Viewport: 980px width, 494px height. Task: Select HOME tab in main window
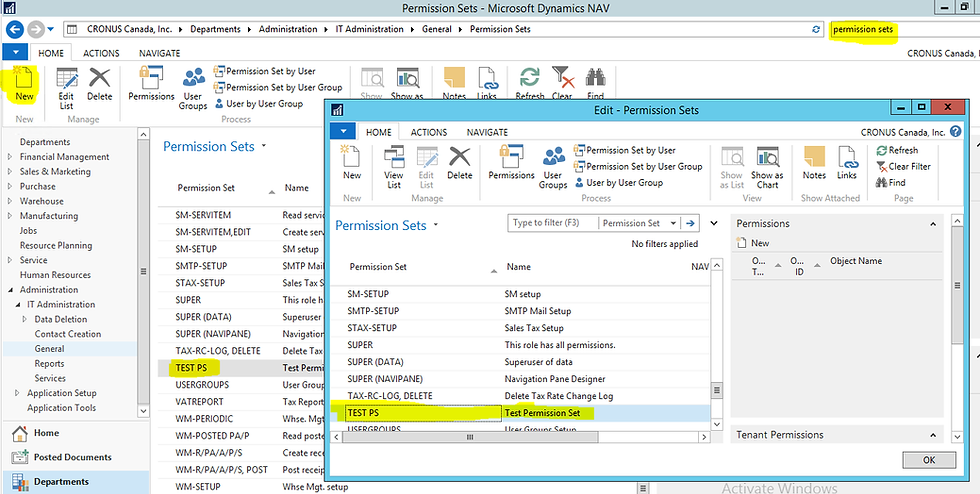tap(51, 53)
